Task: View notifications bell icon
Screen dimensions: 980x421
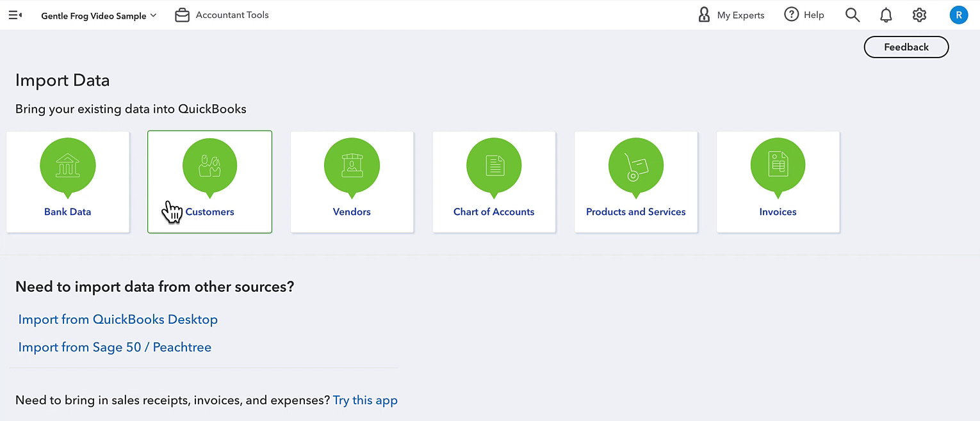Action: [x=886, y=15]
